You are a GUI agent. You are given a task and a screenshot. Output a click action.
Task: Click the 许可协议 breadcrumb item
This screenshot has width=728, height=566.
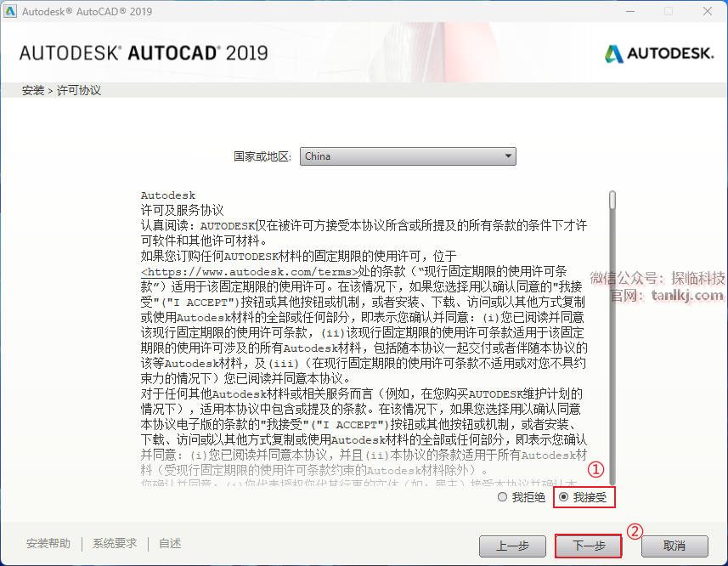[79, 90]
